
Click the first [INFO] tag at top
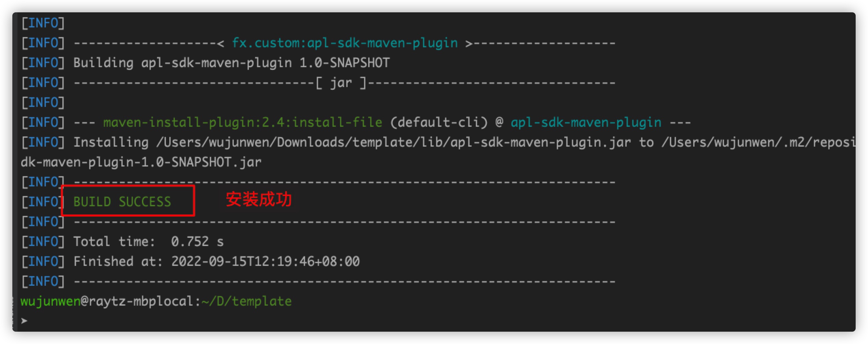coord(43,23)
